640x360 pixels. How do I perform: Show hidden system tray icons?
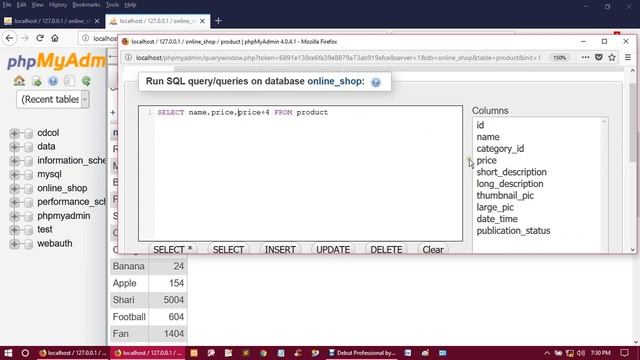547,353
